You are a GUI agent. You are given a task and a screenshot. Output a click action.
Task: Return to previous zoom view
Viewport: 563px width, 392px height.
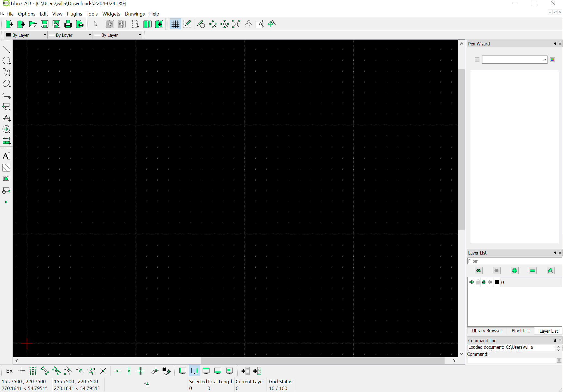(x=248, y=24)
